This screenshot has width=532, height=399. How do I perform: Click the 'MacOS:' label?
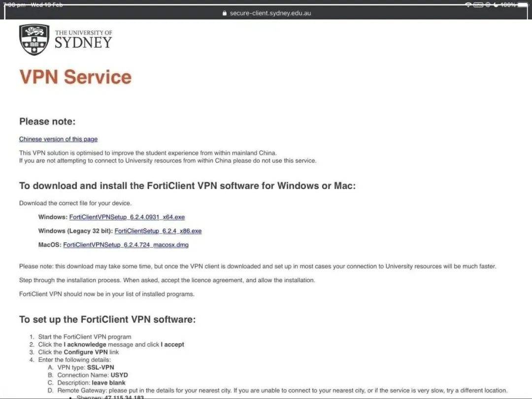tap(50, 245)
